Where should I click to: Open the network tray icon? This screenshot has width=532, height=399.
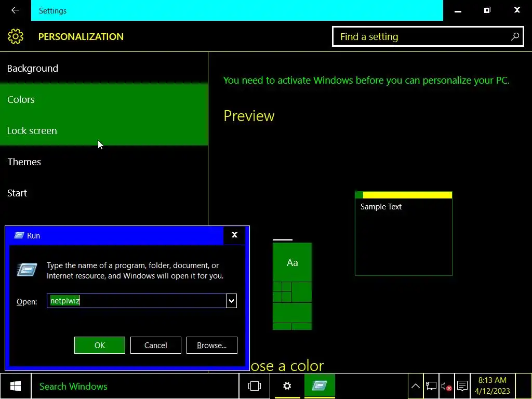tap(431, 386)
